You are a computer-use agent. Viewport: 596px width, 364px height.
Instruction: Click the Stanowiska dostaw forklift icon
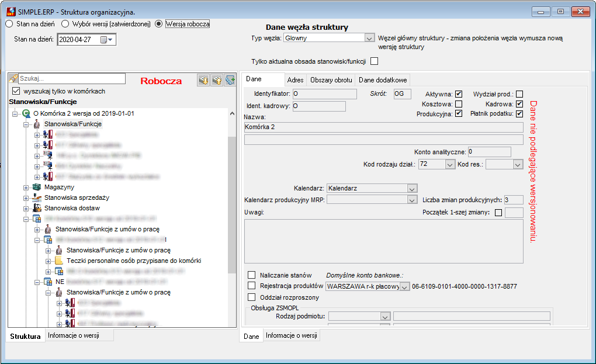coord(37,208)
